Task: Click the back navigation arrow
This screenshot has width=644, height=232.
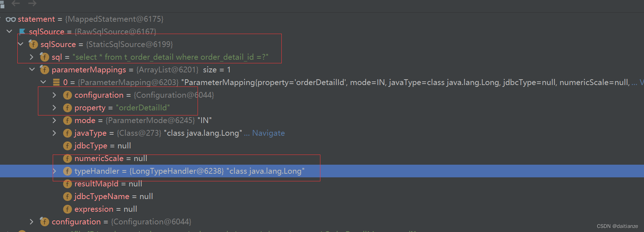Action: coord(16,3)
